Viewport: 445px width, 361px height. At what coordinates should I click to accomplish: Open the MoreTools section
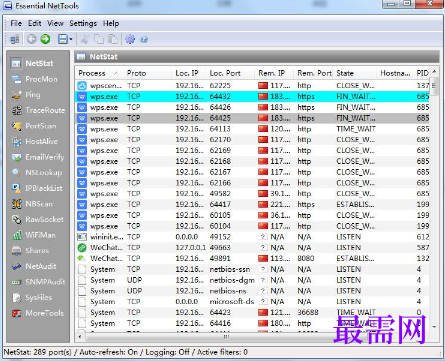click(x=37, y=313)
